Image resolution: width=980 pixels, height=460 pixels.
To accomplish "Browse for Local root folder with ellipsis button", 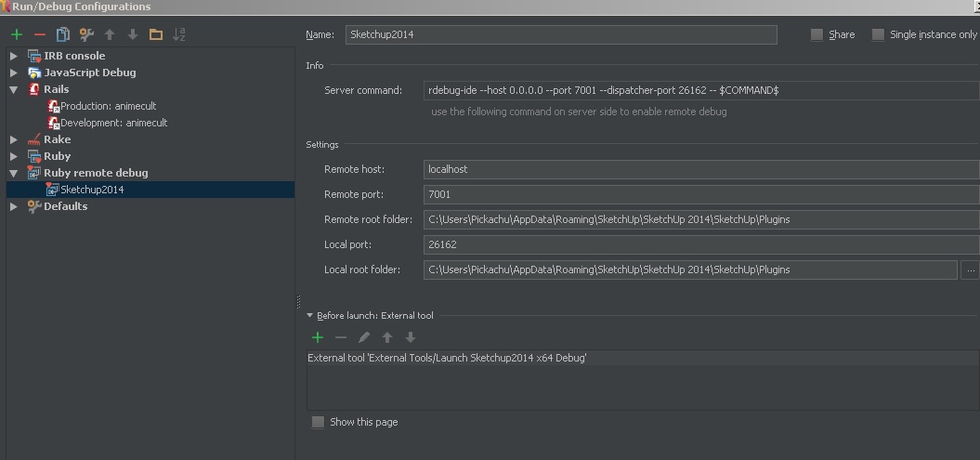I will (970, 270).
